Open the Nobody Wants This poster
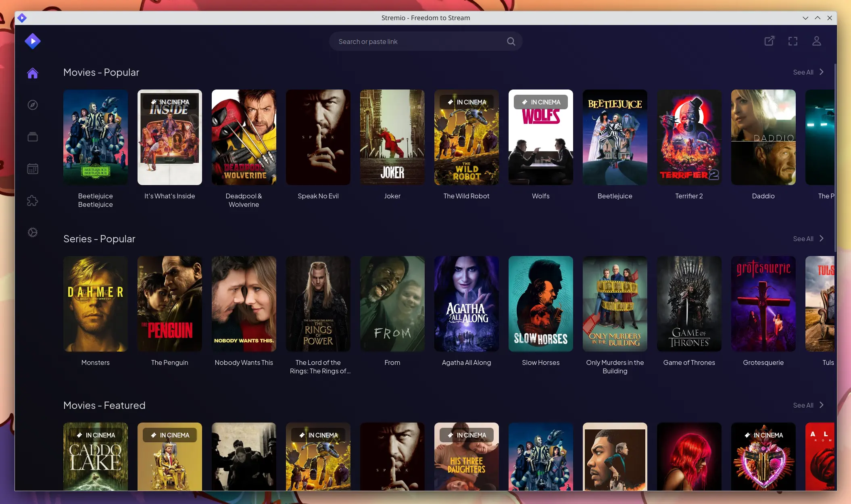Viewport: 851px width, 504px height. click(x=244, y=304)
